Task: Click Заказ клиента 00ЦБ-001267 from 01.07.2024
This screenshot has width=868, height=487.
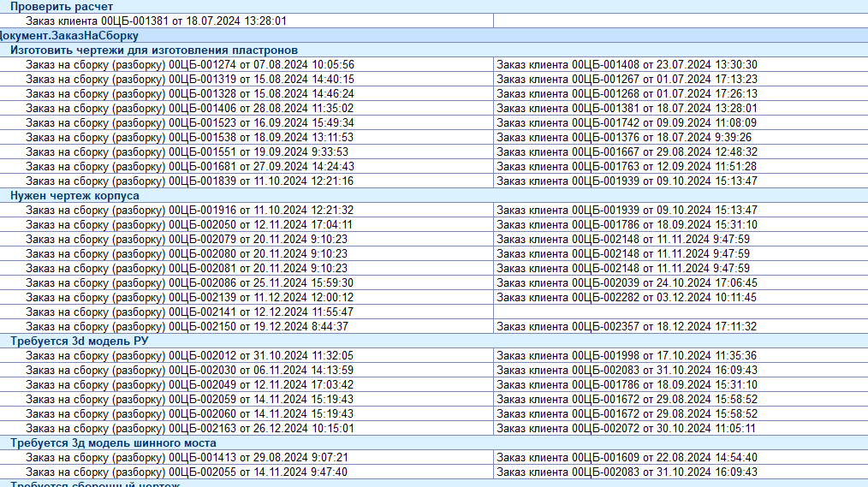Action: [627, 79]
